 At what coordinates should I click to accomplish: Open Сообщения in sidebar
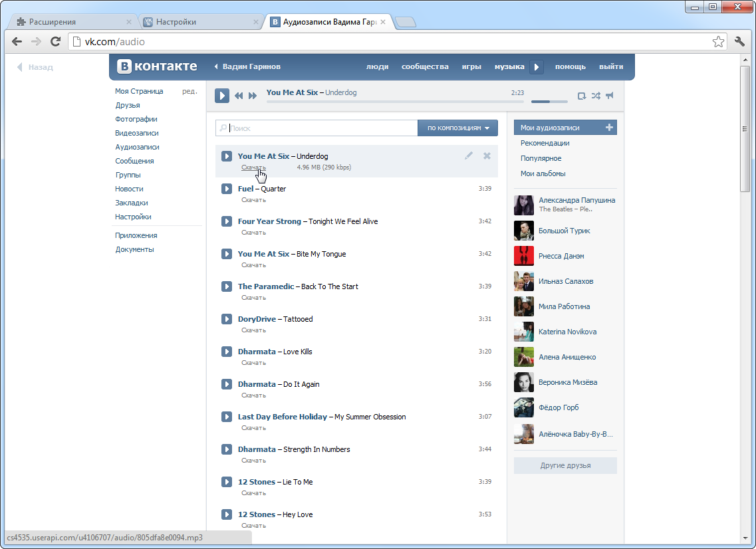click(134, 161)
